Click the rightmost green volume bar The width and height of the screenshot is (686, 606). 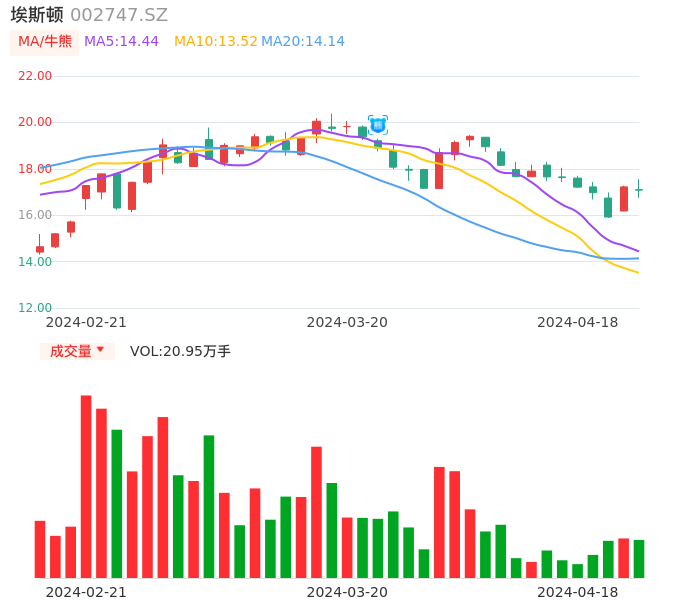(x=638, y=559)
